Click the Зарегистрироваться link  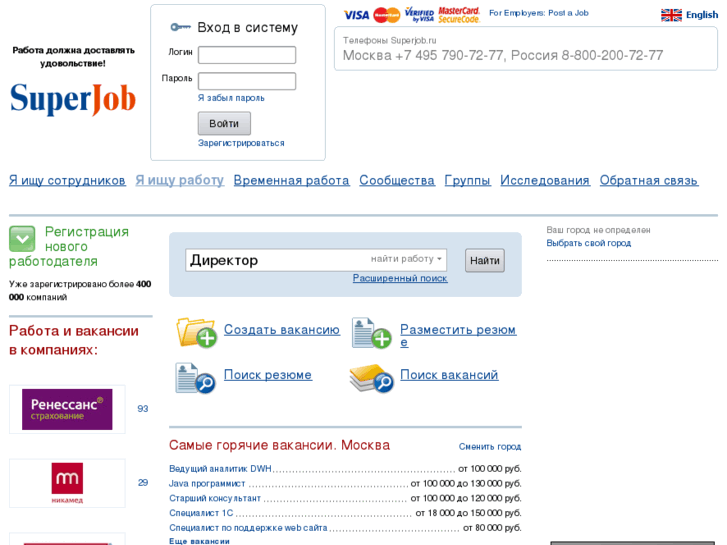(x=241, y=143)
